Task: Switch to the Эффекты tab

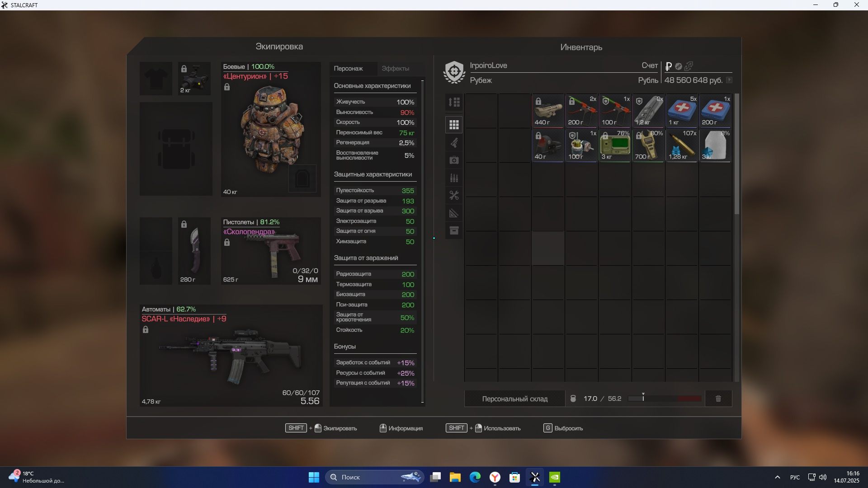Action: (396, 69)
